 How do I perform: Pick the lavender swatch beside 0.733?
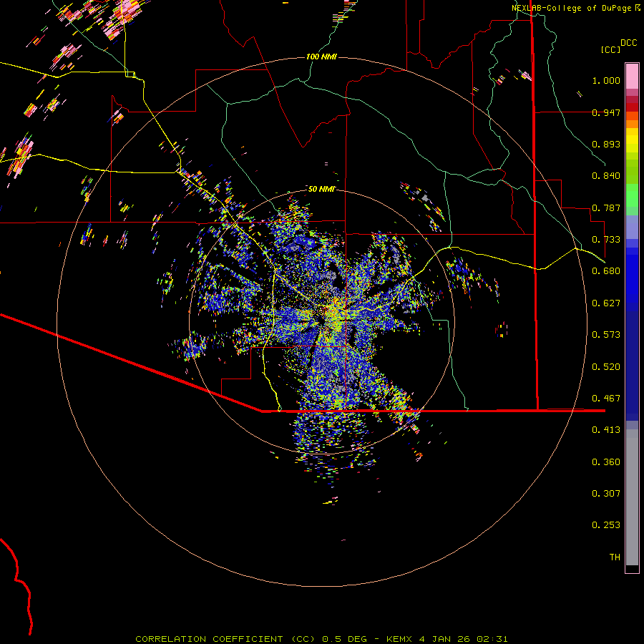pos(632,227)
